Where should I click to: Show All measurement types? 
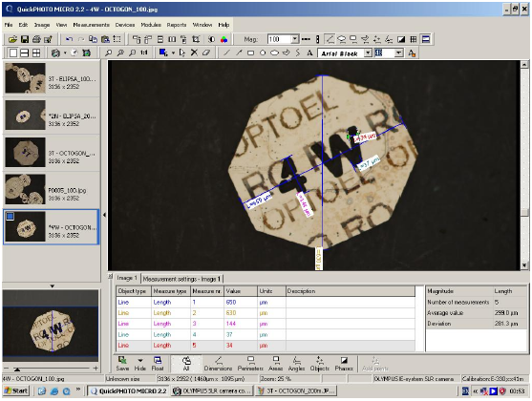click(x=186, y=364)
